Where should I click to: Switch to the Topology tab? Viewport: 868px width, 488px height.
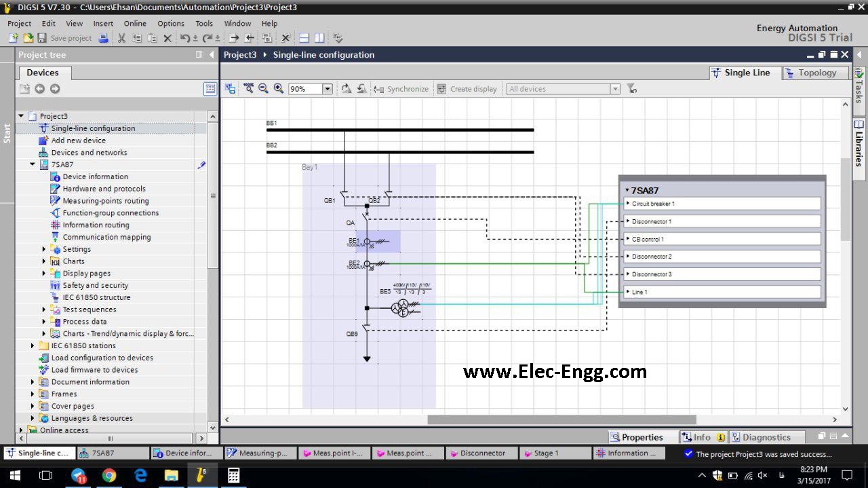(x=816, y=73)
